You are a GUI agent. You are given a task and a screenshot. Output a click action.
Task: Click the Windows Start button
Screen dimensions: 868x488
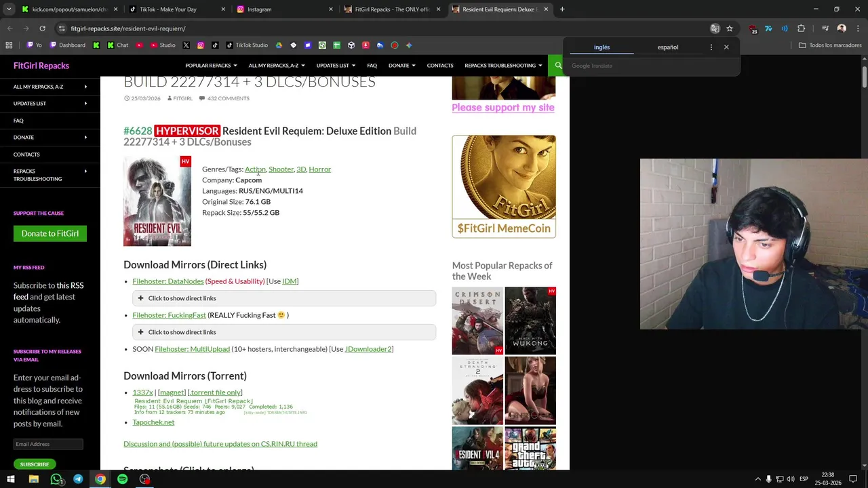(x=11, y=479)
